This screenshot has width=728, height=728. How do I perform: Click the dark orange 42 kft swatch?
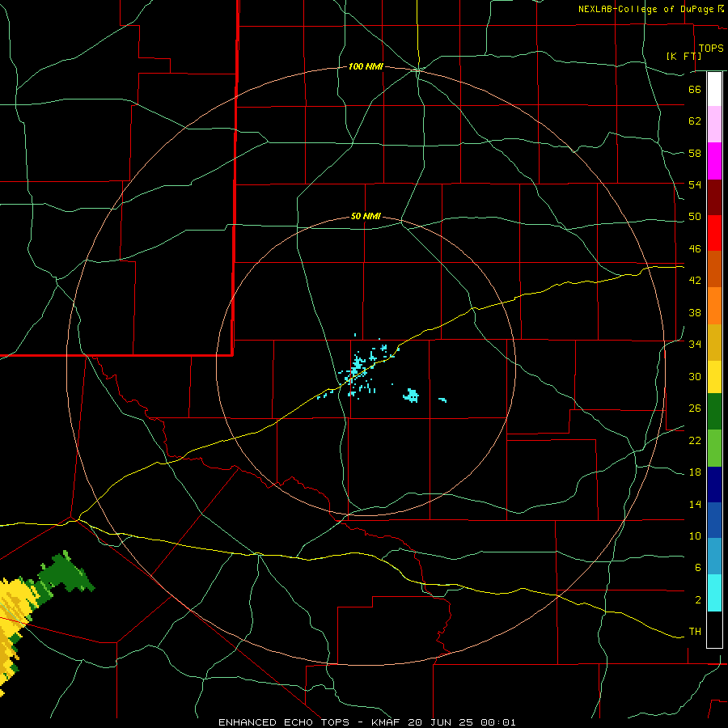point(714,269)
